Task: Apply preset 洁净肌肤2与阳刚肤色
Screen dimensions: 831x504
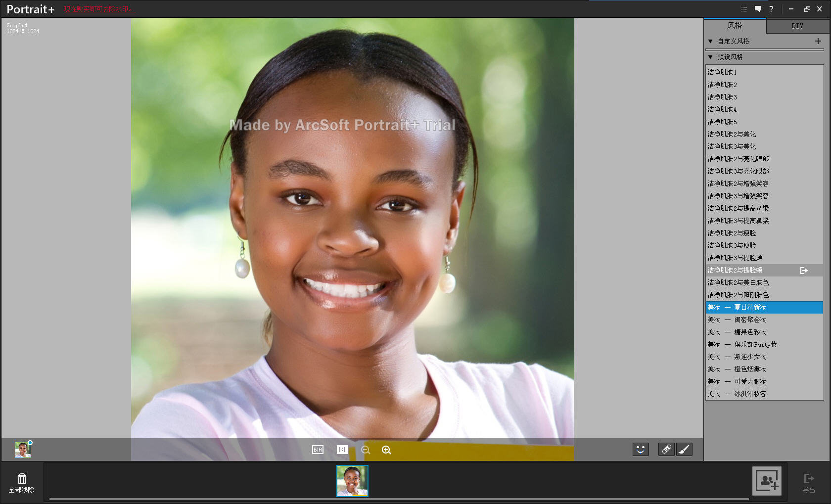Action: coord(764,295)
